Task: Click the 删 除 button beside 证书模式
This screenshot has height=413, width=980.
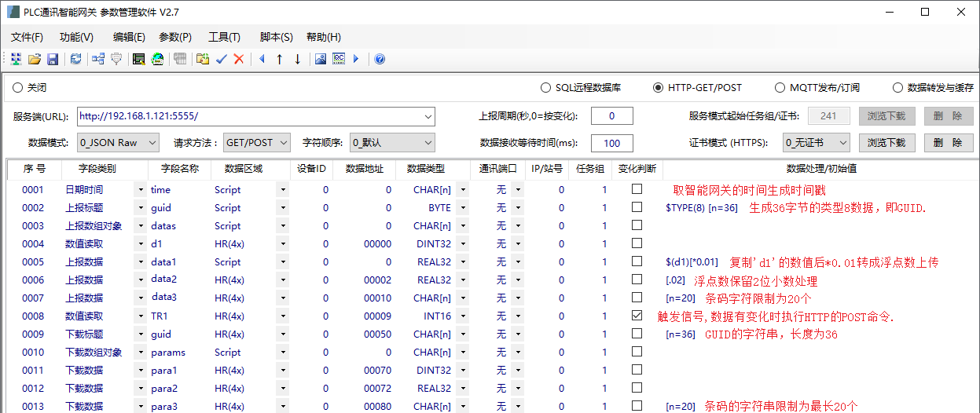Action: coord(948,143)
